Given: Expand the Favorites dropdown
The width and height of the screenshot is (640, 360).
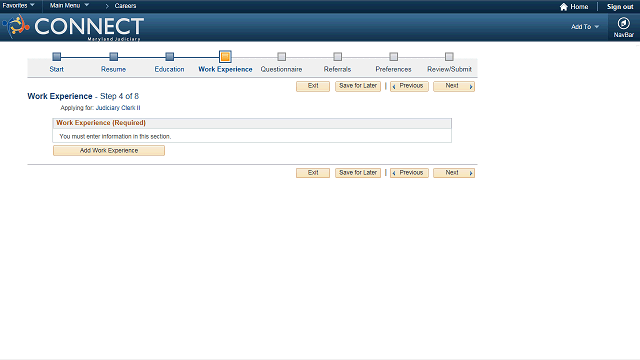Looking at the screenshot, I should pyautogui.click(x=18, y=5).
